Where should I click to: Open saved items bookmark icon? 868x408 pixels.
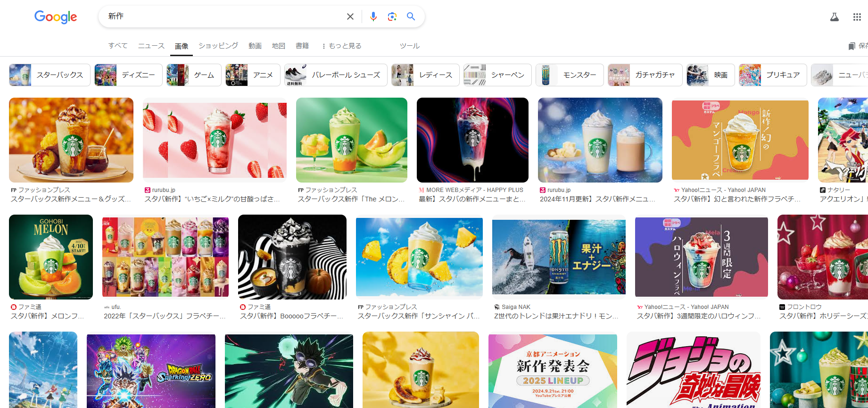coord(851,46)
